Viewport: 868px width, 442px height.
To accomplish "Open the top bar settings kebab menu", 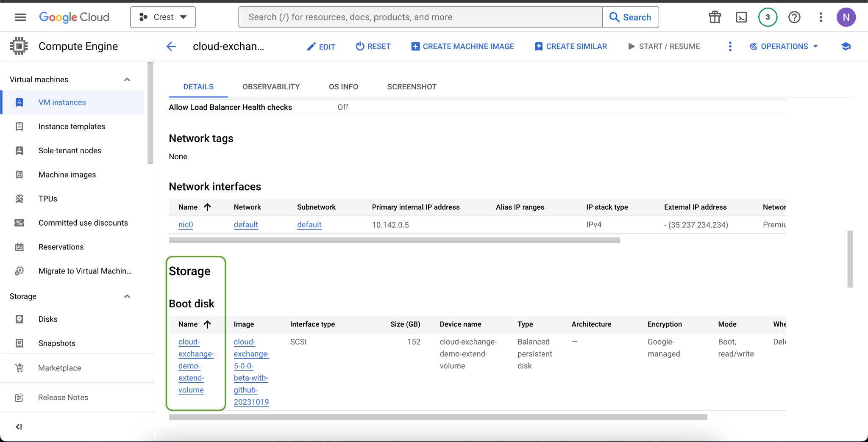I will tap(821, 17).
